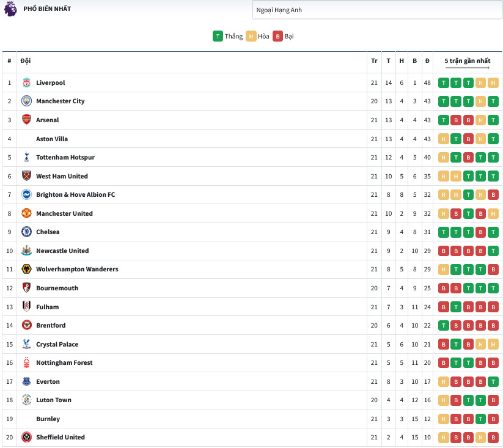Click the Wolverhampton Wanderers wolf crest
Screen dimensions: 503x448
click(26, 269)
